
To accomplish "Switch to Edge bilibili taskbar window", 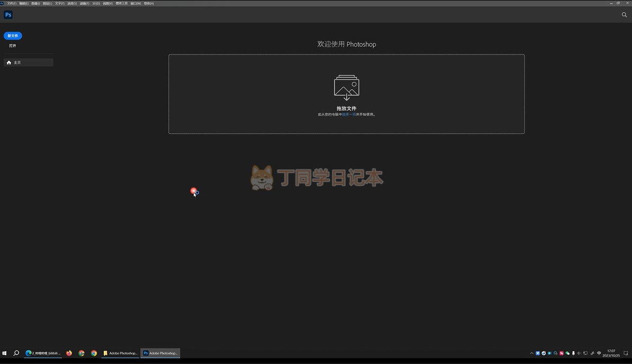I will pyautogui.click(x=43, y=353).
